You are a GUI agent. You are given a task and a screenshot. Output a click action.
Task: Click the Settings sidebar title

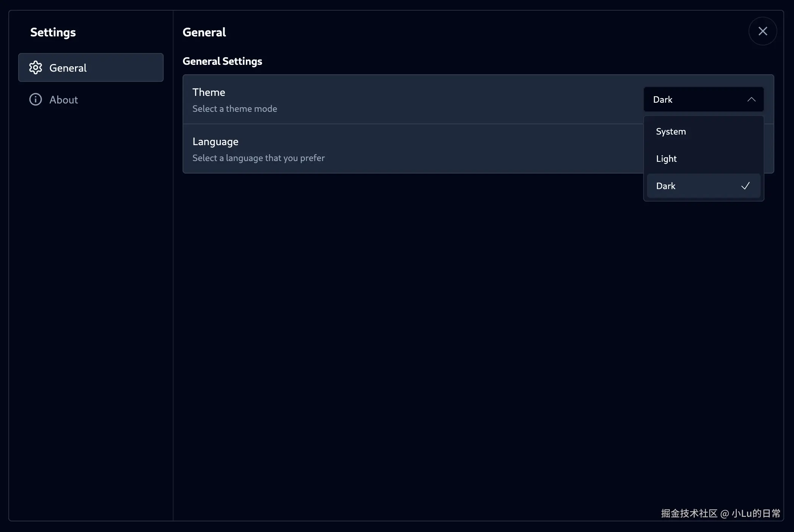point(53,32)
